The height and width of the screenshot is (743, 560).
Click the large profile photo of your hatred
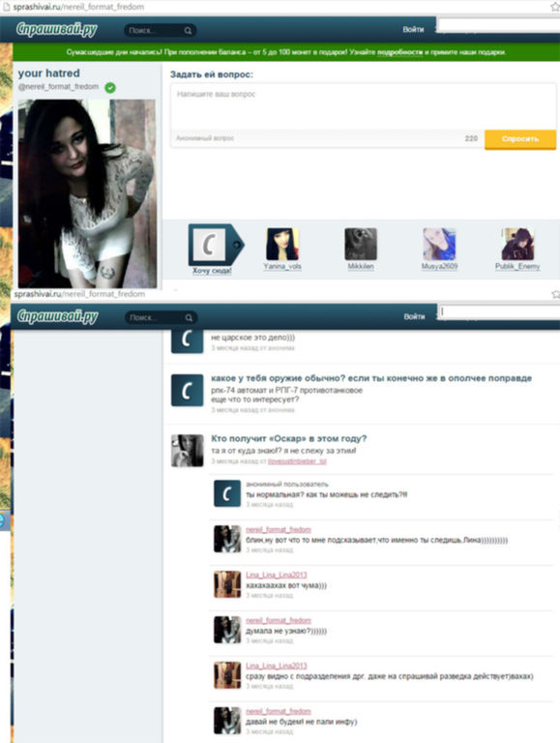[87, 193]
